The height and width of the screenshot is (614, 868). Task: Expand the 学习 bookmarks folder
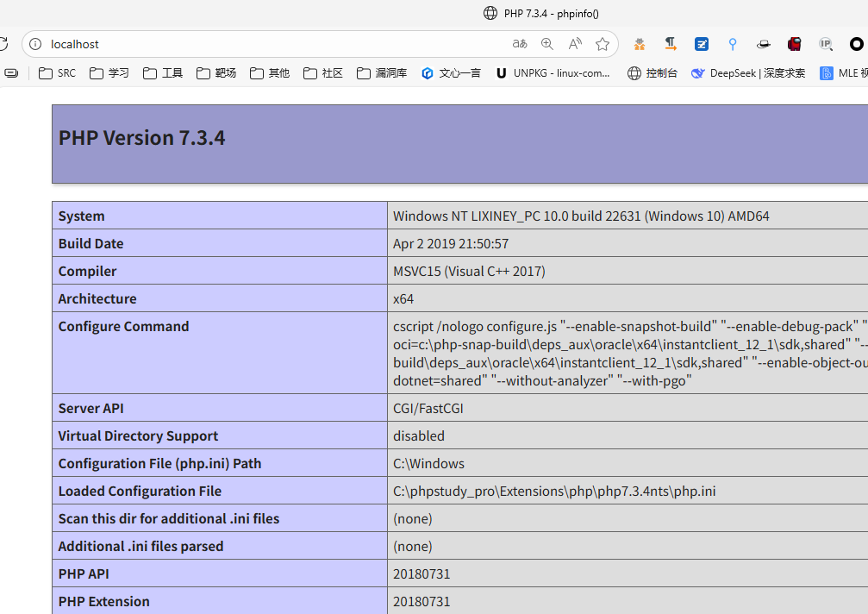pyautogui.click(x=109, y=73)
